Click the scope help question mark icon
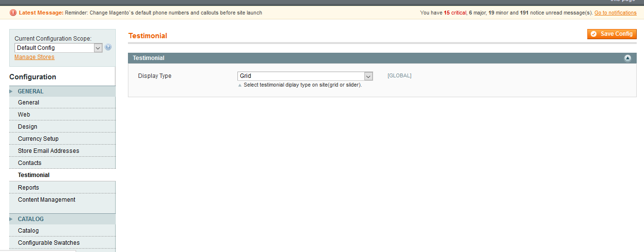Viewport: 644px width, 252px height. [x=108, y=47]
